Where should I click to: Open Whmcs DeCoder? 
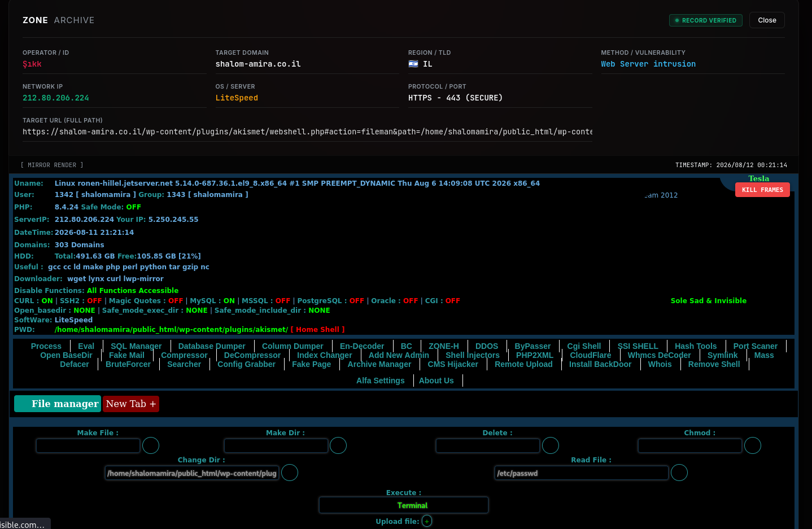[660, 355]
